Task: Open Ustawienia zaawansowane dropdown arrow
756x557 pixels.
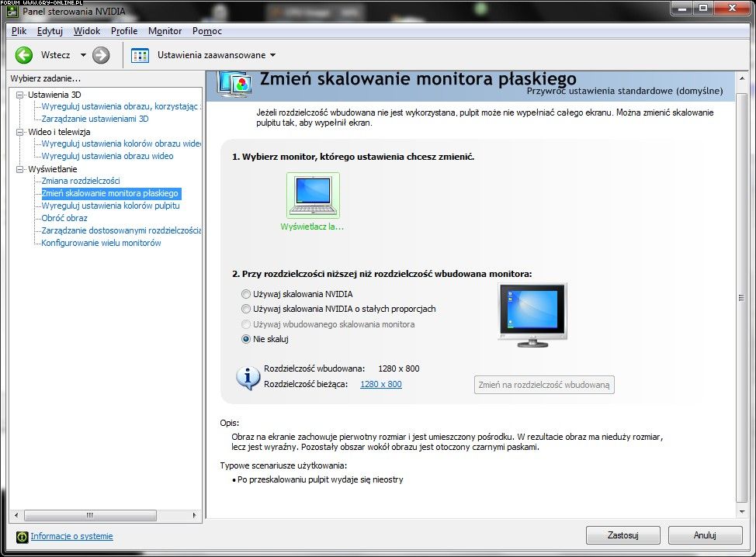Action: [272, 55]
